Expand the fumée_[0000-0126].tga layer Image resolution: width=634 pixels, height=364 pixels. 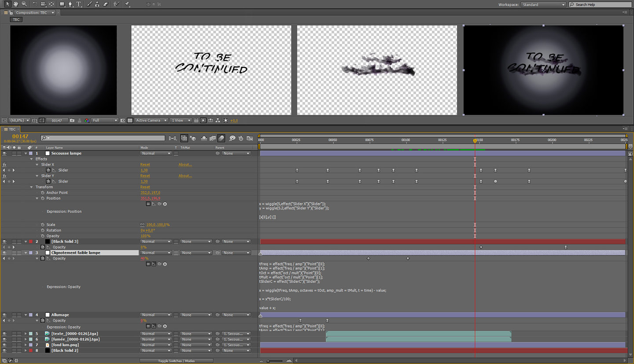pos(26,339)
